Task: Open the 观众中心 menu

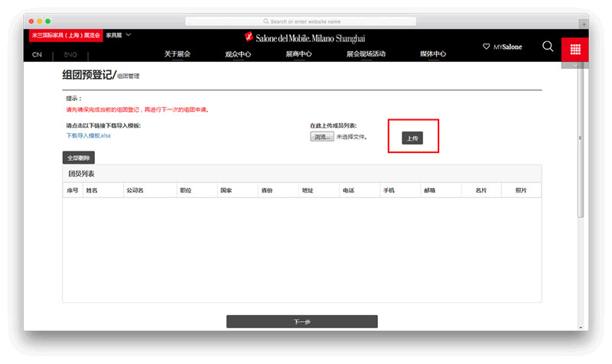Action: click(x=238, y=54)
